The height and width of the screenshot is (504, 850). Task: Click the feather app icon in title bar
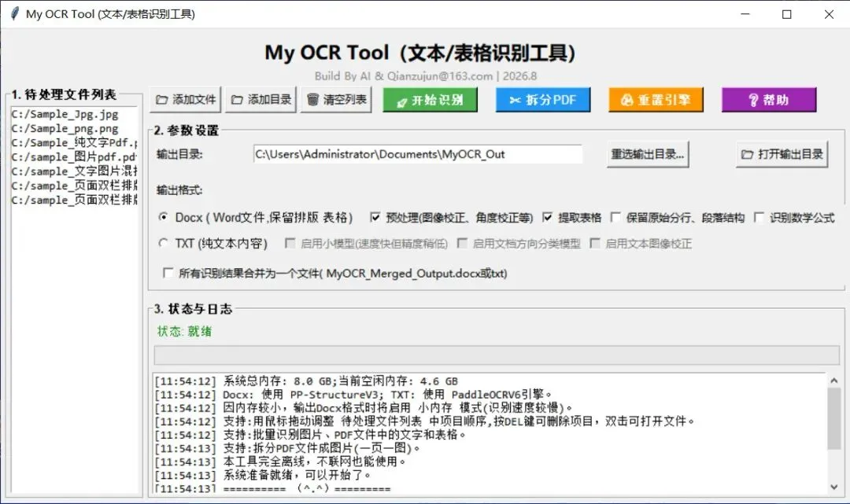pyautogui.click(x=15, y=13)
